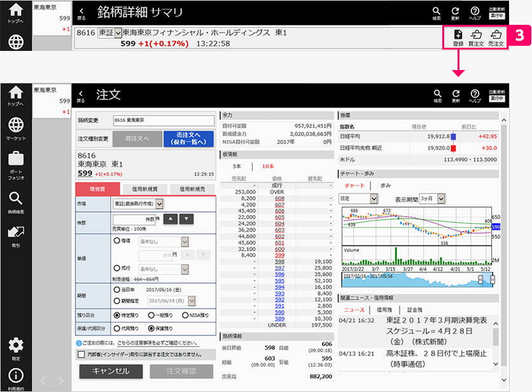Show 5本 order book depth

coord(237,166)
